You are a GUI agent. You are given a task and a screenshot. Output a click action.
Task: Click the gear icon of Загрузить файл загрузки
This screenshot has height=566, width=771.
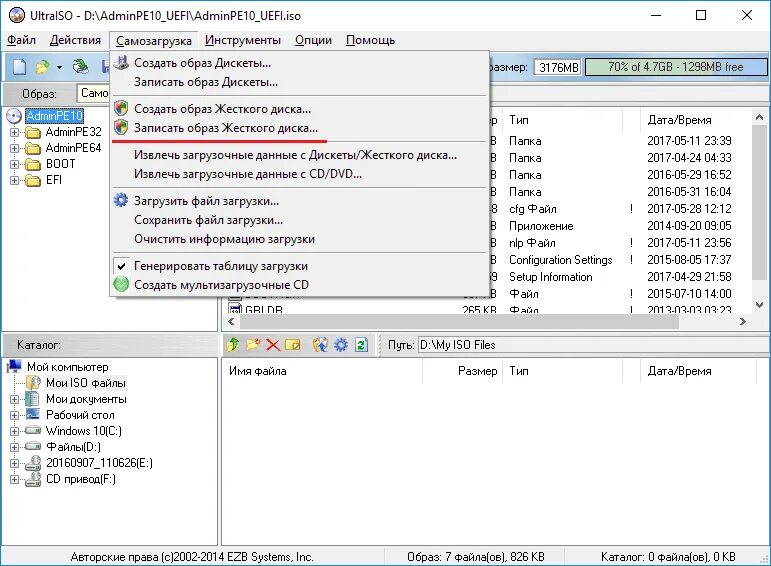click(x=121, y=201)
